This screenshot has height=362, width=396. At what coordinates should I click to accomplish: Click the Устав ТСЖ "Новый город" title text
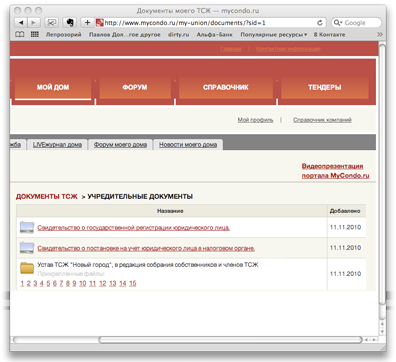148,265
